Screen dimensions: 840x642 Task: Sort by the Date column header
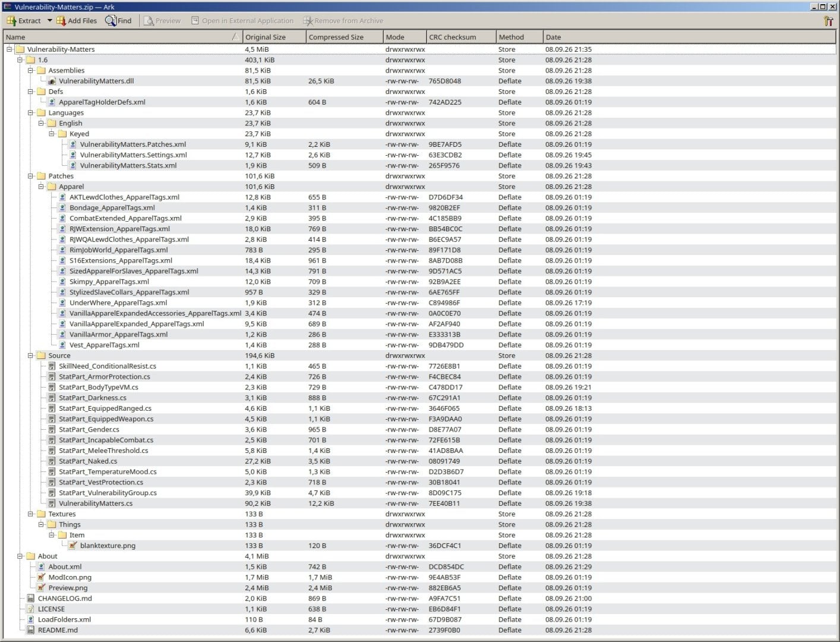tap(689, 37)
